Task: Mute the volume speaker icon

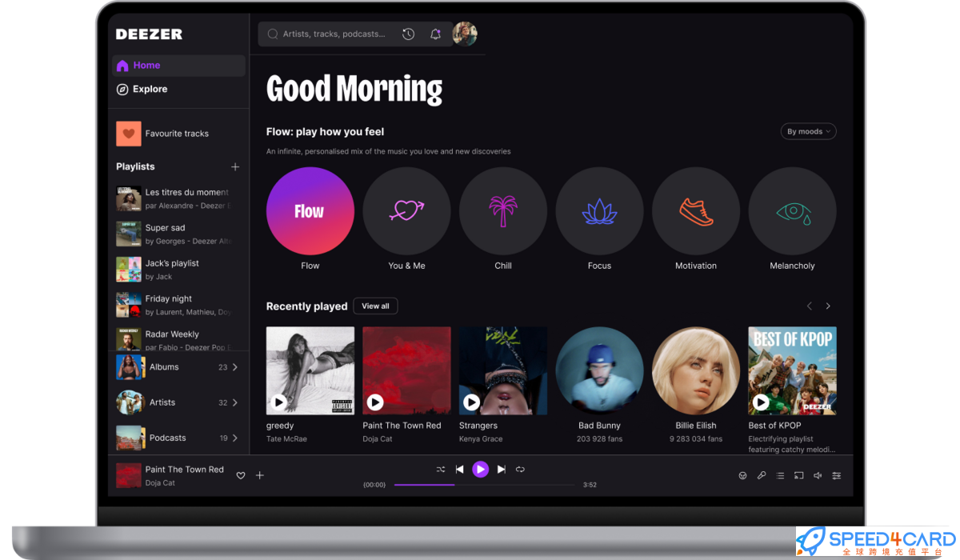Action: tap(818, 476)
